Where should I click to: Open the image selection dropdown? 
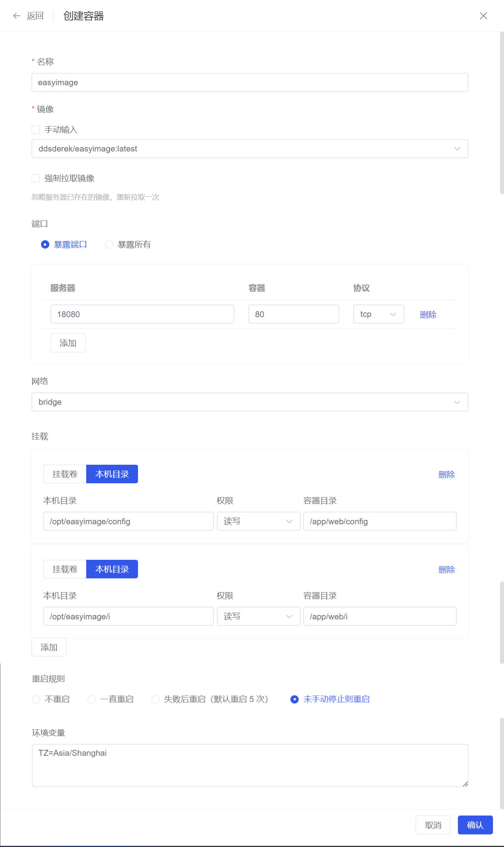click(250, 149)
